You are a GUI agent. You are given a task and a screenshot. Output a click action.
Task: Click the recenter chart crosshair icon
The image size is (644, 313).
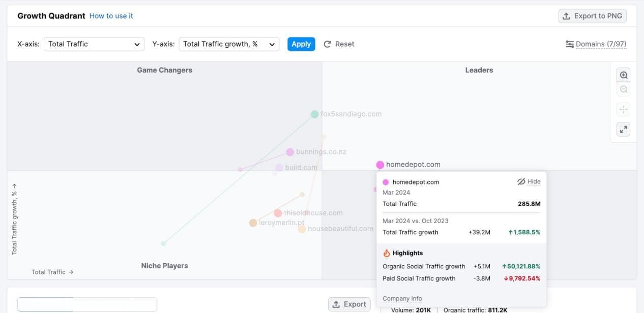[x=623, y=109]
